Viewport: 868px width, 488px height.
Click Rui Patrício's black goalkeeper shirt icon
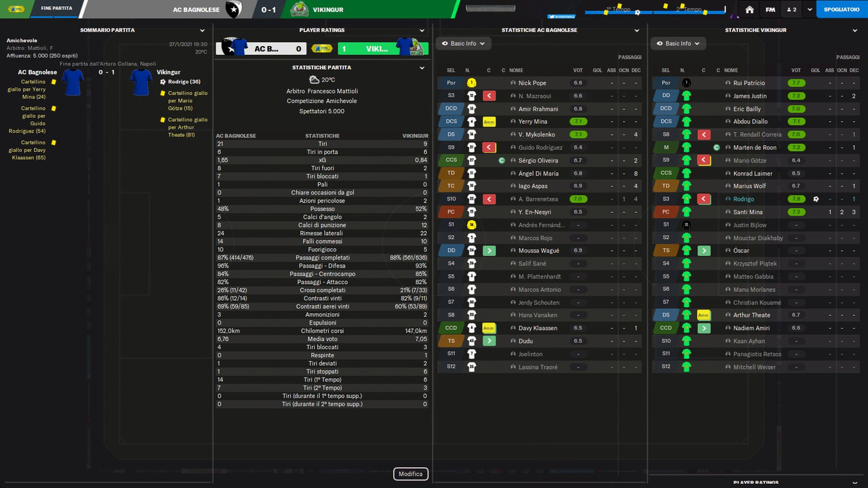coord(686,83)
